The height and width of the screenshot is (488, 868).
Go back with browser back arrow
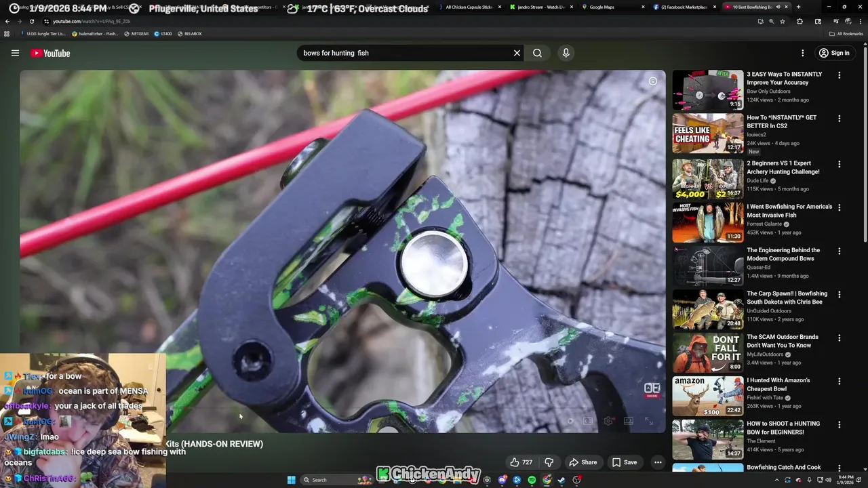7,21
